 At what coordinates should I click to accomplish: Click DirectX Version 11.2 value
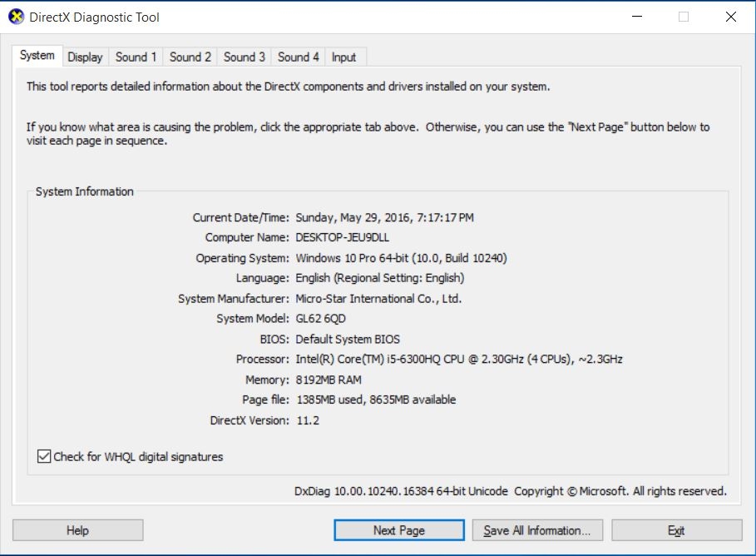pyautogui.click(x=308, y=420)
